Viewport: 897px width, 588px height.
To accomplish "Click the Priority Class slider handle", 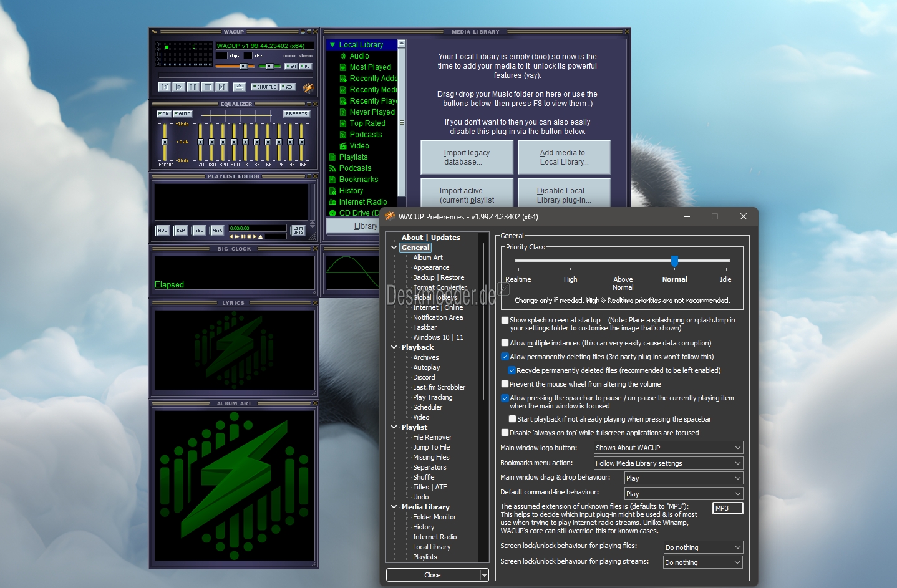I will click(674, 261).
